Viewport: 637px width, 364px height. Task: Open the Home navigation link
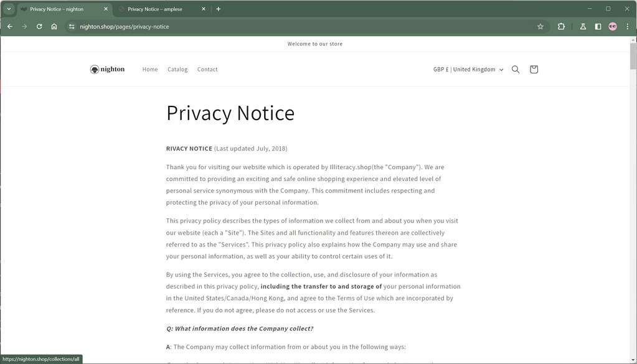coord(150,70)
